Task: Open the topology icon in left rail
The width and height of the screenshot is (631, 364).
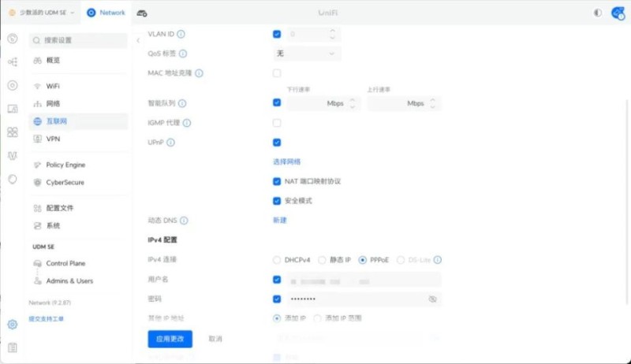Action: [13, 61]
